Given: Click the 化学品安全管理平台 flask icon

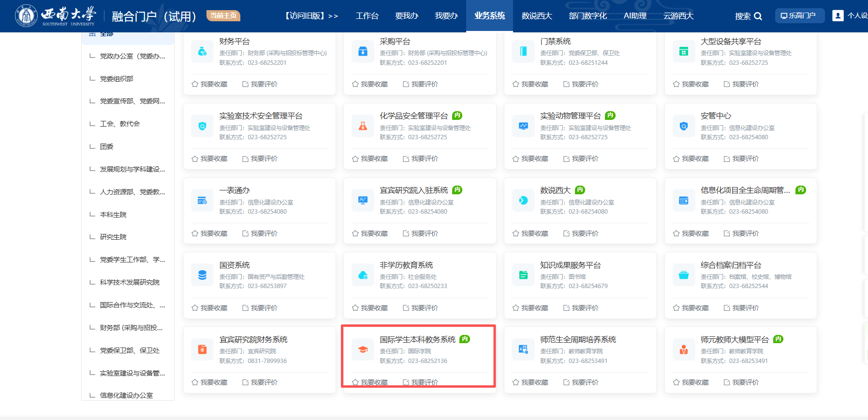Looking at the screenshot, I should pyautogui.click(x=363, y=126).
